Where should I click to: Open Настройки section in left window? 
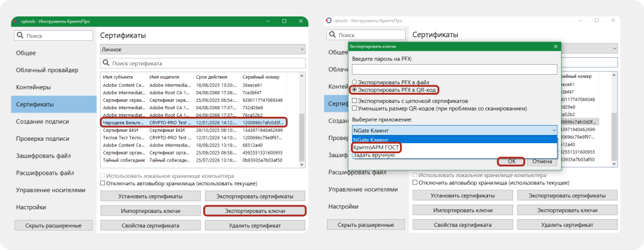click(x=54, y=207)
